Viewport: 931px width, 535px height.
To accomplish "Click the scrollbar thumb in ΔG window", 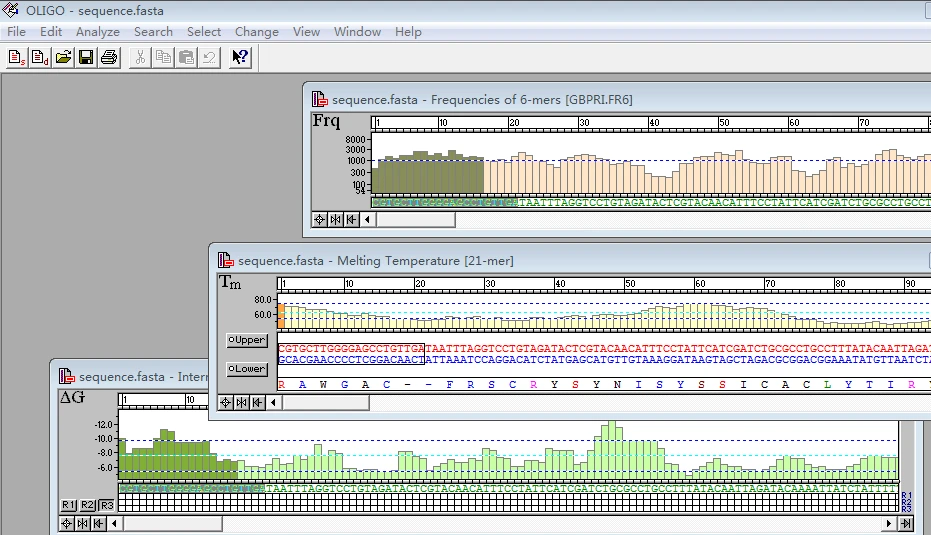I will pos(172,524).
